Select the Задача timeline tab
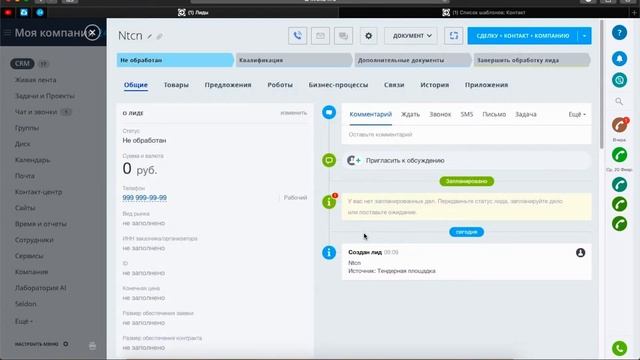The height and width of the screenshot is (360, 640). [x=526, y=115]
